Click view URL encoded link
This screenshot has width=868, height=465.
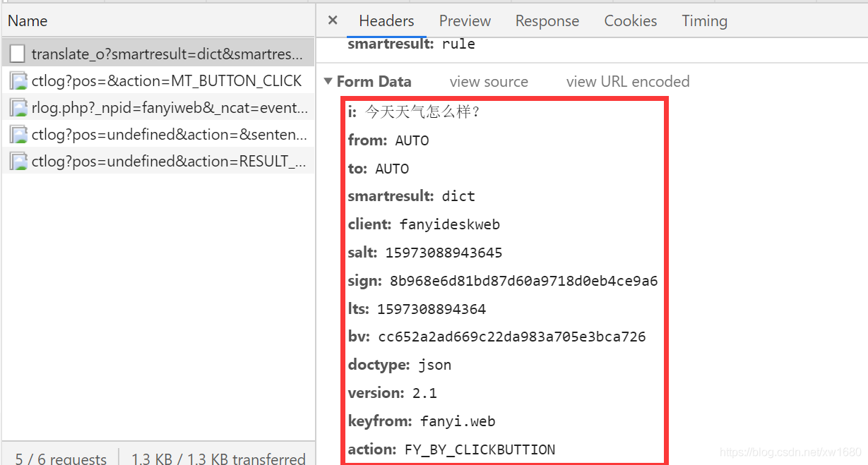click(x=627, y=81)
